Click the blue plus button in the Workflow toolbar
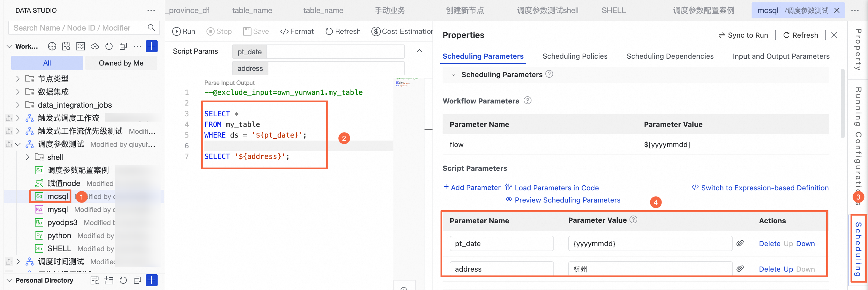The height and width of the screenshot is (290, 868). pos(152,46)
